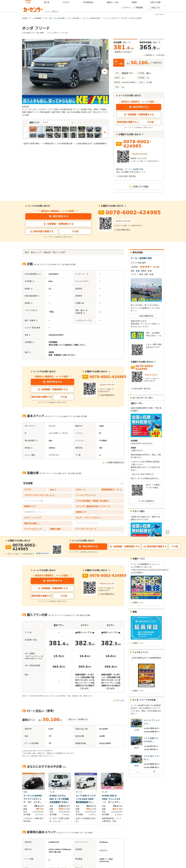Go to next main car photo
Screen dimensions: 186x868
(105, 71)
